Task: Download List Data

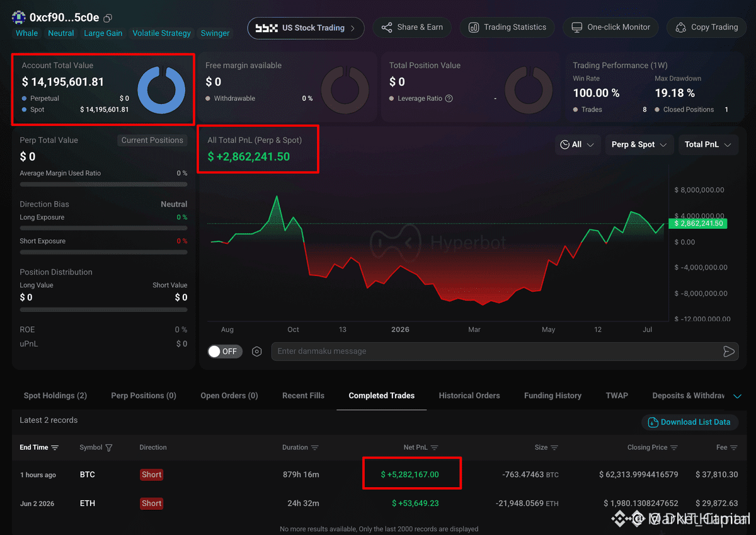Action: [x=690, y=422]
